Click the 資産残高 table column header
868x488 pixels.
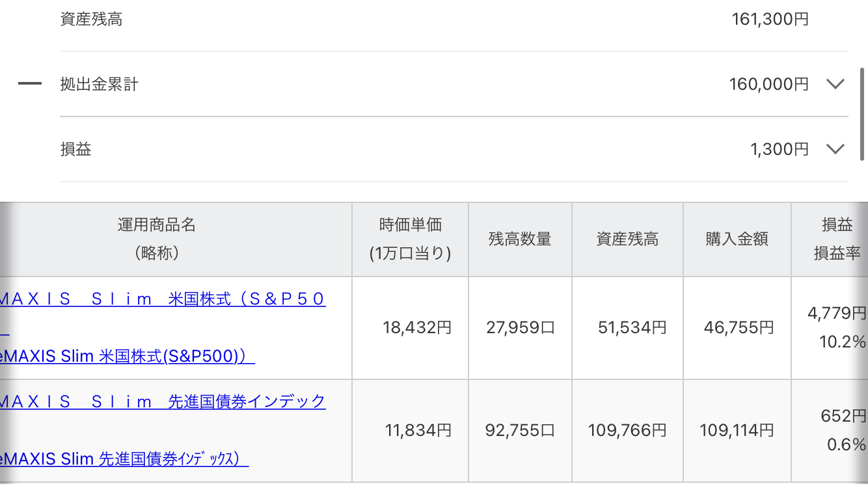(x=627, y=239)
